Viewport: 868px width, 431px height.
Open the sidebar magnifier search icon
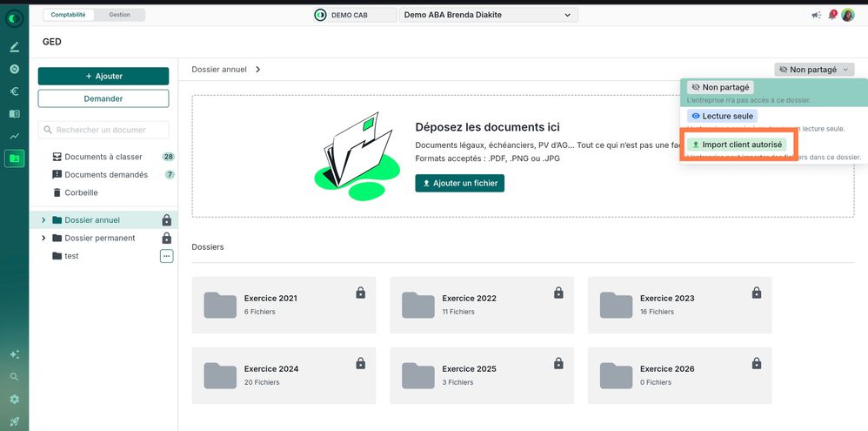click(x=15, y=377)
